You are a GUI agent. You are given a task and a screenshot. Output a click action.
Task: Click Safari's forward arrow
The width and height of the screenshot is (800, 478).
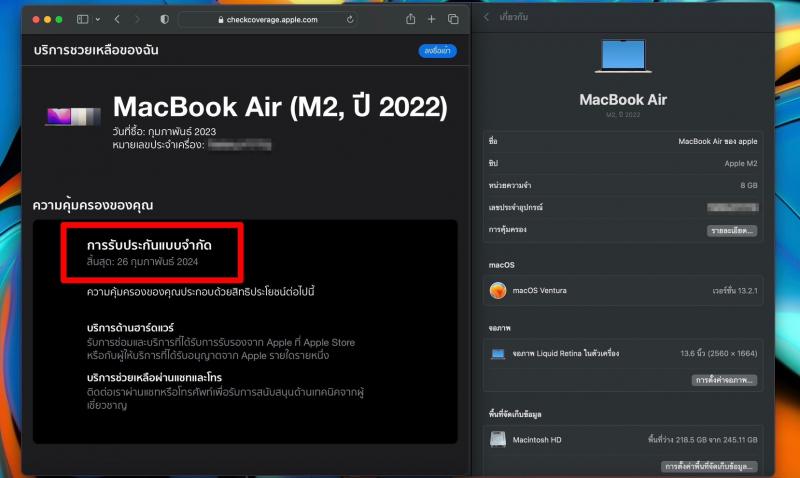point(137,19)
